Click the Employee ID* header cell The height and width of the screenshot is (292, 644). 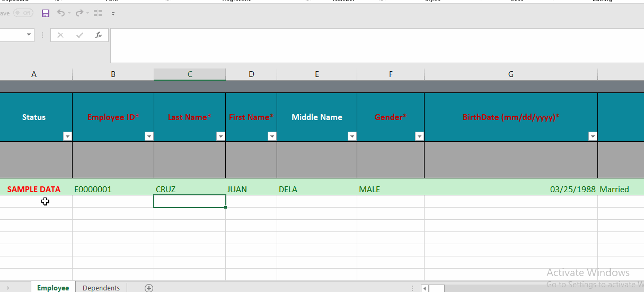[x=113, y=117]
